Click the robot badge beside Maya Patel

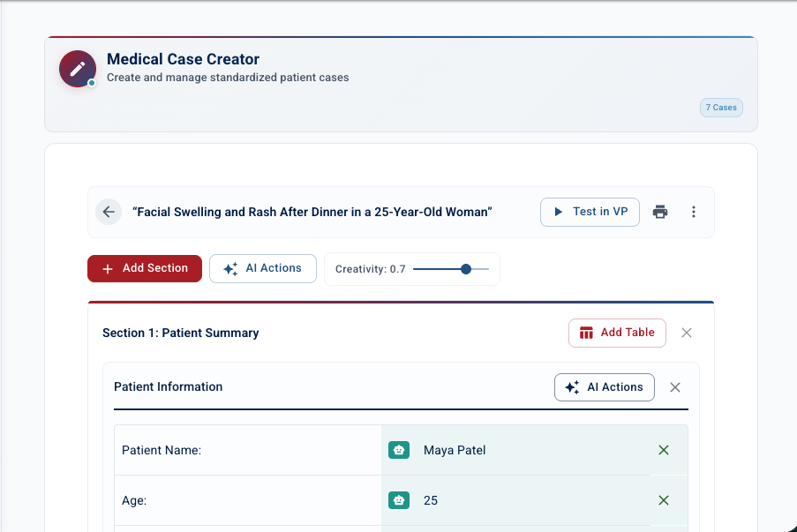[399, 450]
